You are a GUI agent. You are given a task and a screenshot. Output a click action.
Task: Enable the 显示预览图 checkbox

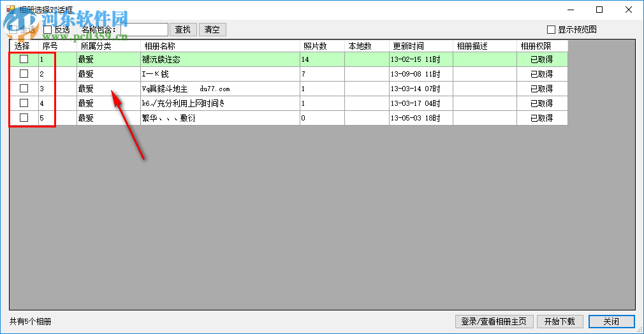551,29
